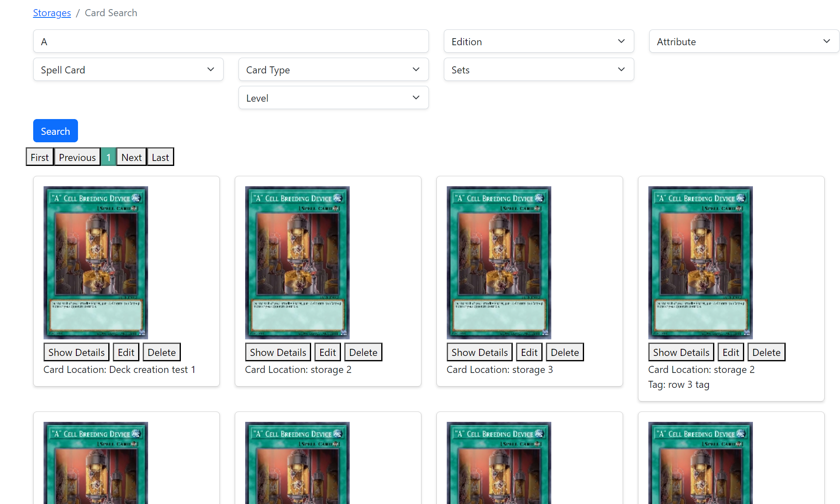The width and height of the screenshot is (840, 504).
Task: Click the blue Search button
Action: 56,131
